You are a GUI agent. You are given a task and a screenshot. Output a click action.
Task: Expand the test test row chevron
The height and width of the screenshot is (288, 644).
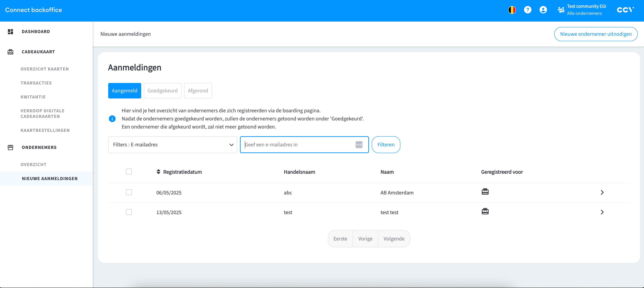click(602, 212)
